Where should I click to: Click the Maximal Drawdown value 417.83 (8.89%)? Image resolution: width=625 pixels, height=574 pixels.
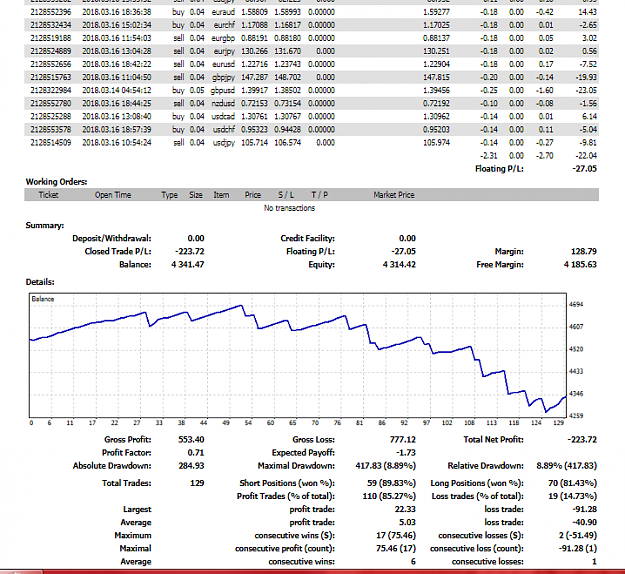coord(385,466)
